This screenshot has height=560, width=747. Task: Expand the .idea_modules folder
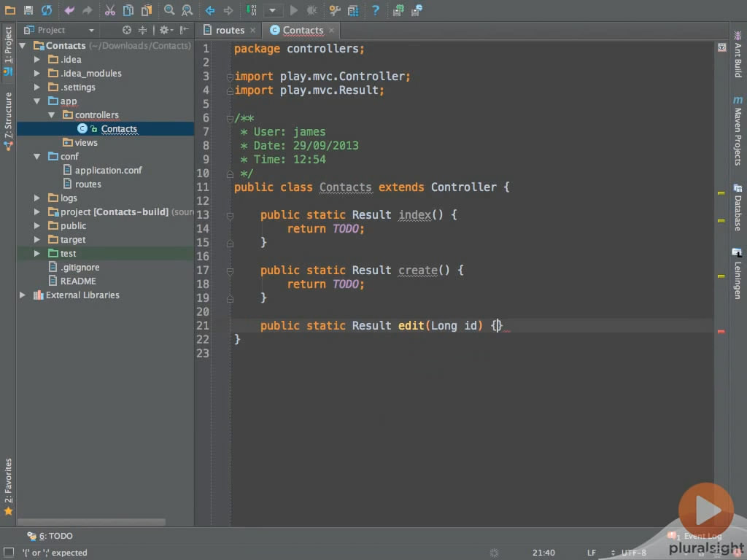(36, 74)
